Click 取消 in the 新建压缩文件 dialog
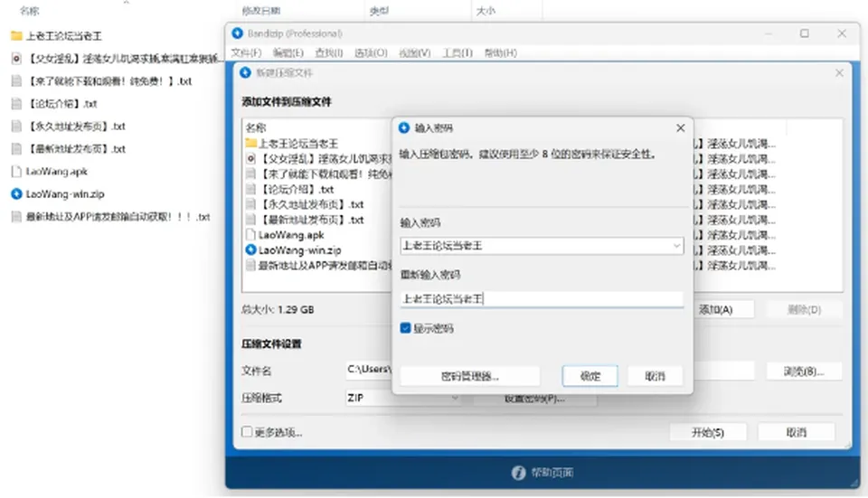 point(796,432)
